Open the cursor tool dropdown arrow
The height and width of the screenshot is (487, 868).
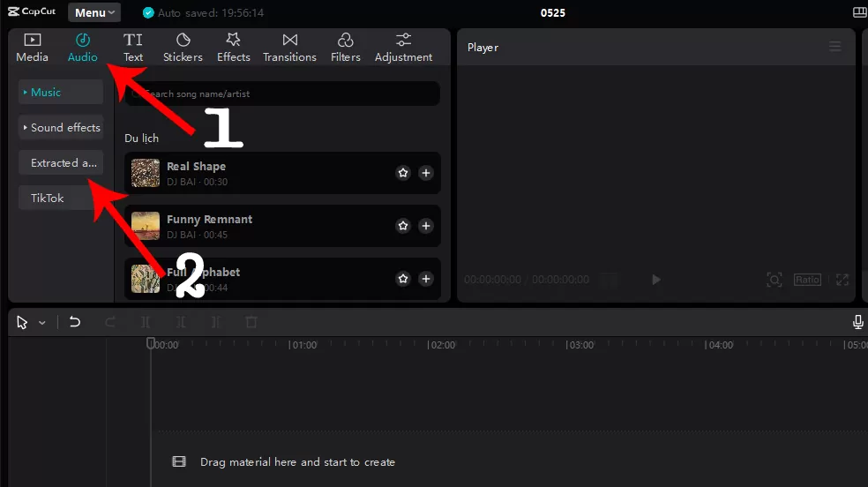click(42, 323)
